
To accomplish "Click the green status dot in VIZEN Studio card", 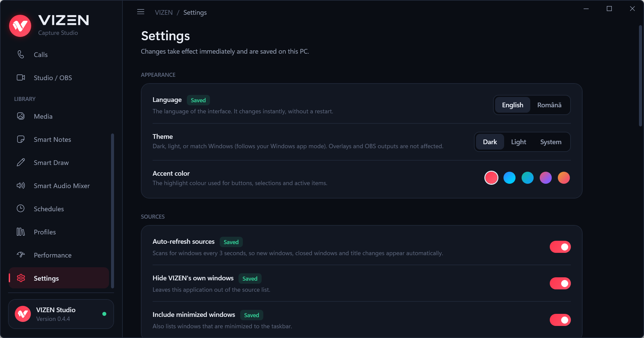I will (x=104, y=314).
